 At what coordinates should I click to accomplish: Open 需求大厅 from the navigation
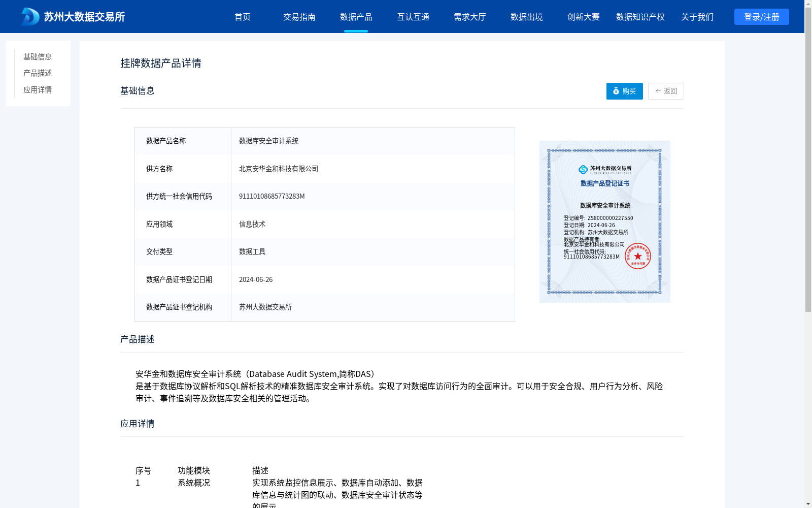point(470,17)
